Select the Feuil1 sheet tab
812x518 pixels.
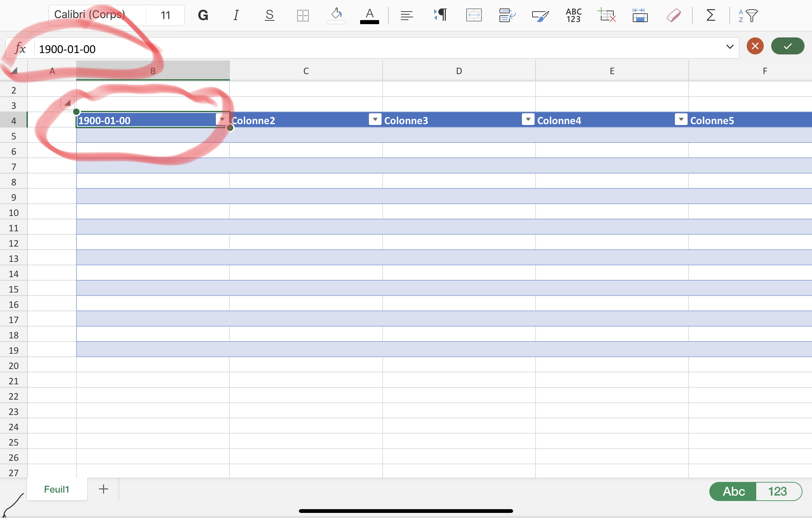[57, 489]
